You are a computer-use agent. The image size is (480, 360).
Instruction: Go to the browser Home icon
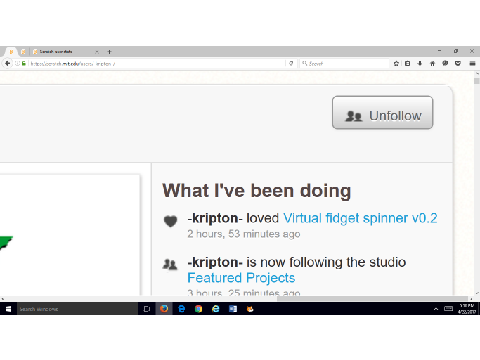point(432,63)
